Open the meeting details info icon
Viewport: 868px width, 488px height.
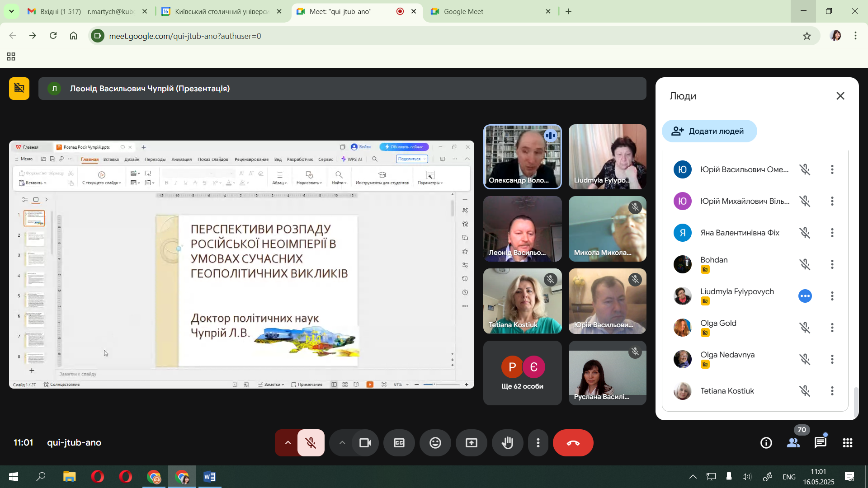click(766, 443)
